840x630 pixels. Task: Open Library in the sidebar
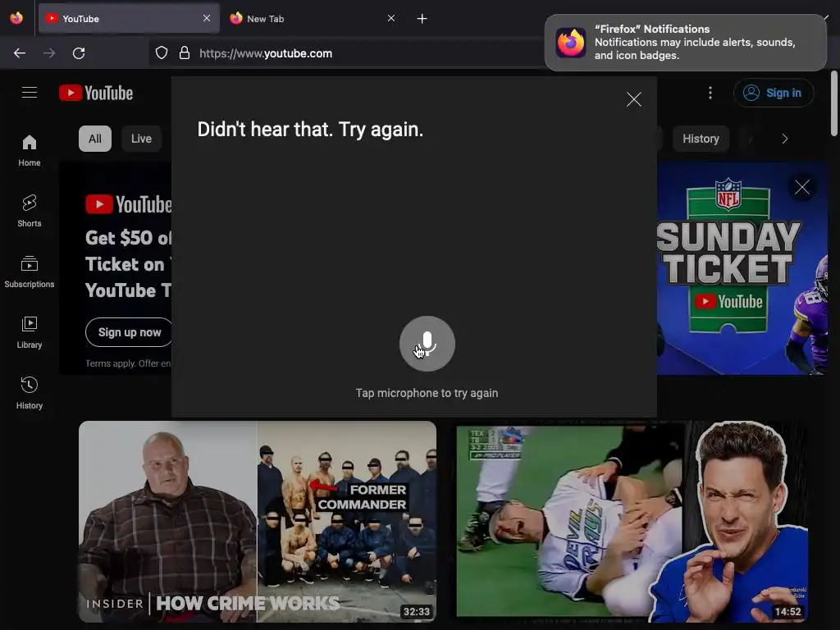point(30,333)
